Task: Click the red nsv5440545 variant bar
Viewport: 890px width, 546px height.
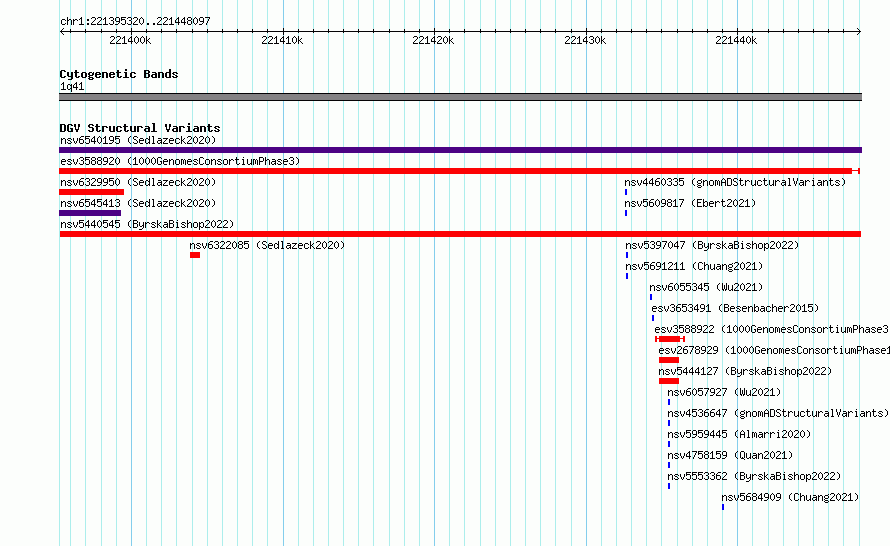Action: (460, 234)
